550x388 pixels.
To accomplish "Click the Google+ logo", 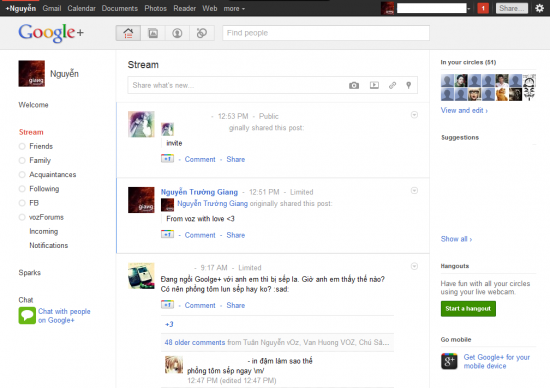I will [x=51, y=33].
